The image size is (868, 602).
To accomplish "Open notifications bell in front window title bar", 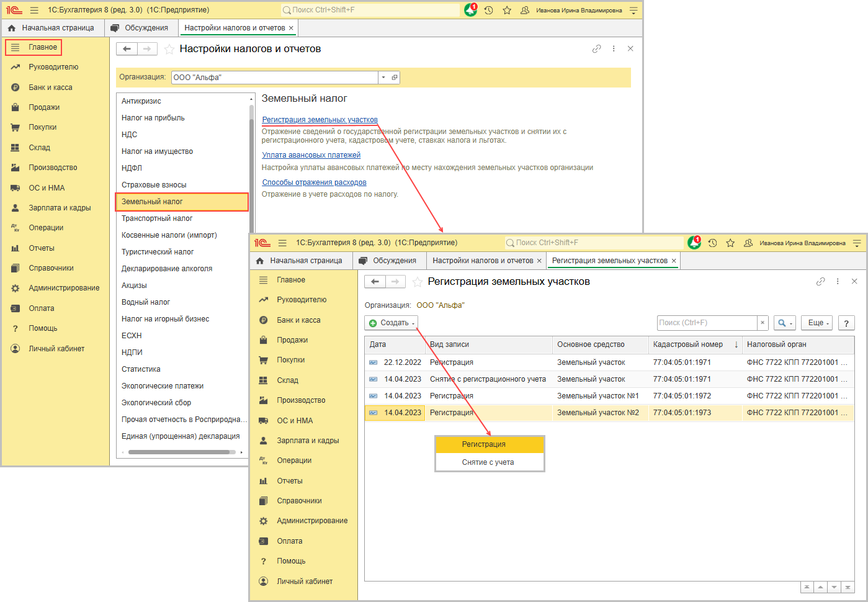I will [x=694, y=243].
